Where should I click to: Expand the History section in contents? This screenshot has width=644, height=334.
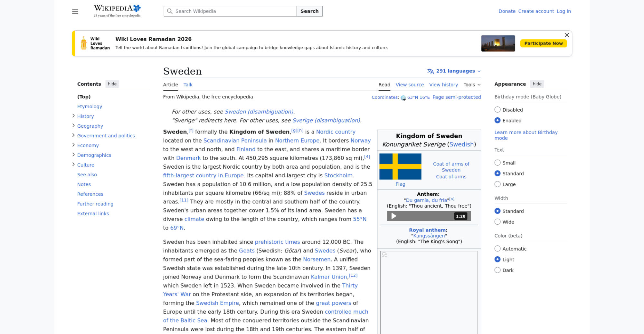click(73, 116)
